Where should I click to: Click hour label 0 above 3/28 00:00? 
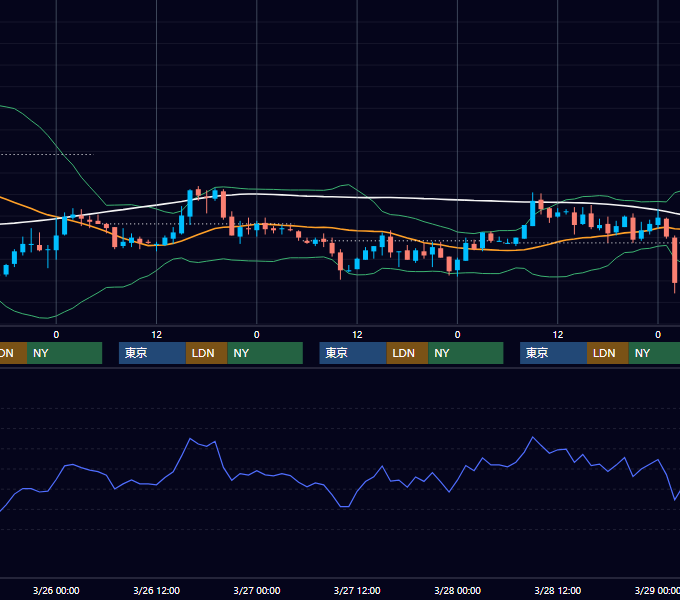(x=458, y=335)
